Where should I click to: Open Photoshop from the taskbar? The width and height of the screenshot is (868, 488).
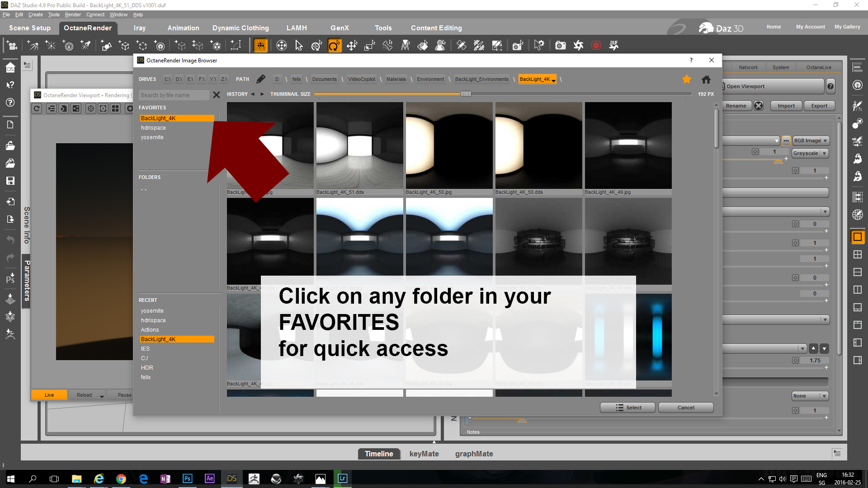tap(187, 479)
